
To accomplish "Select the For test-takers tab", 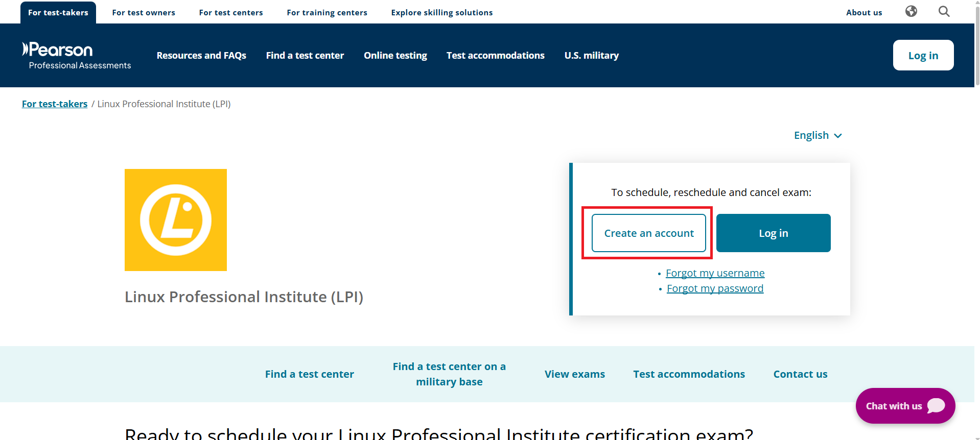I will click(58, 12).
